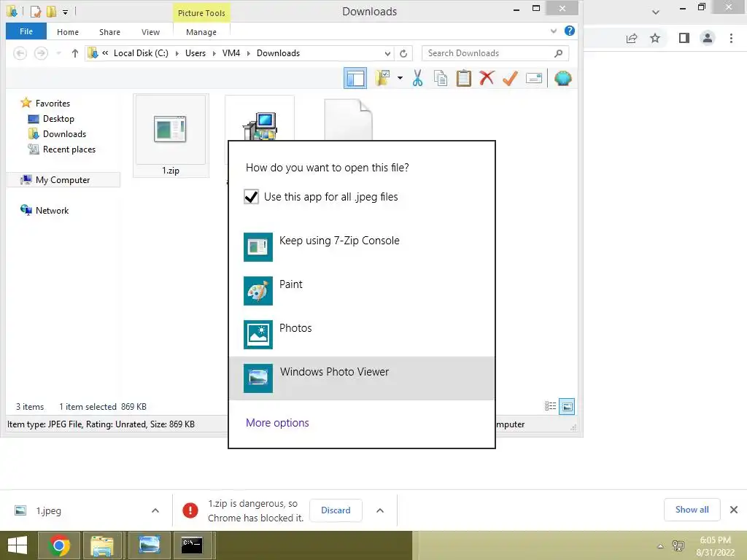Uncheck Use this app for all .jpeg files
Image resolution: width=747 pixels, height=560 pixels.
point(251,197)
